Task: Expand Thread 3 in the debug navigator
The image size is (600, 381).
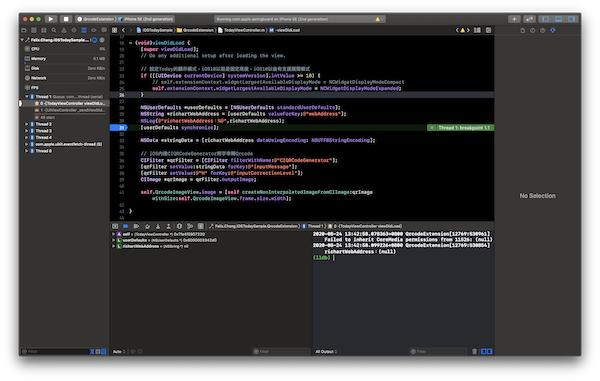Action: (x=26, y=131)
